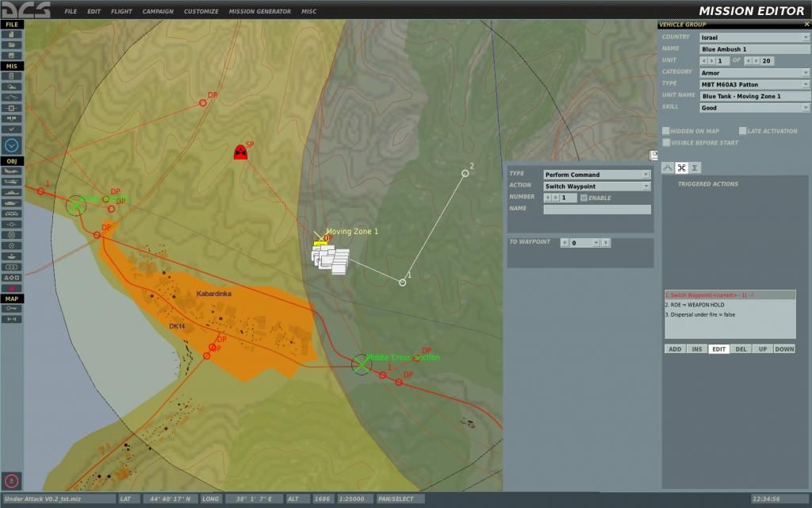Select the ship placement icon under OBJ

pyautogui.click(x=12, y=192)
